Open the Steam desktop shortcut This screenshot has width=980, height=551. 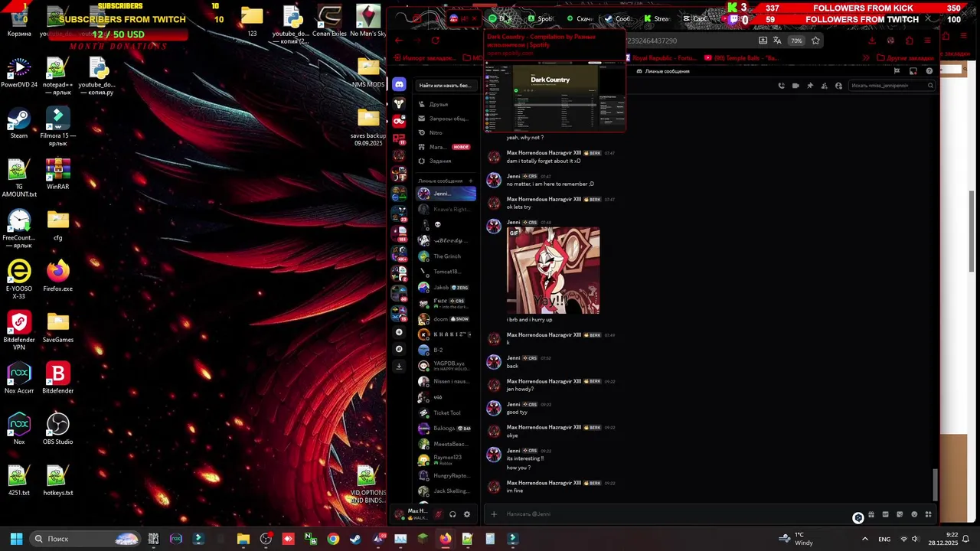click(x=18, y=123)
